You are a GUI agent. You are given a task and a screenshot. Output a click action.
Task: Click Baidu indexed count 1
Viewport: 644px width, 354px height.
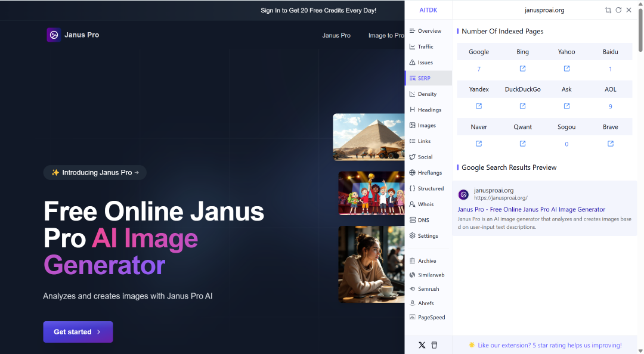pos(611,69)
